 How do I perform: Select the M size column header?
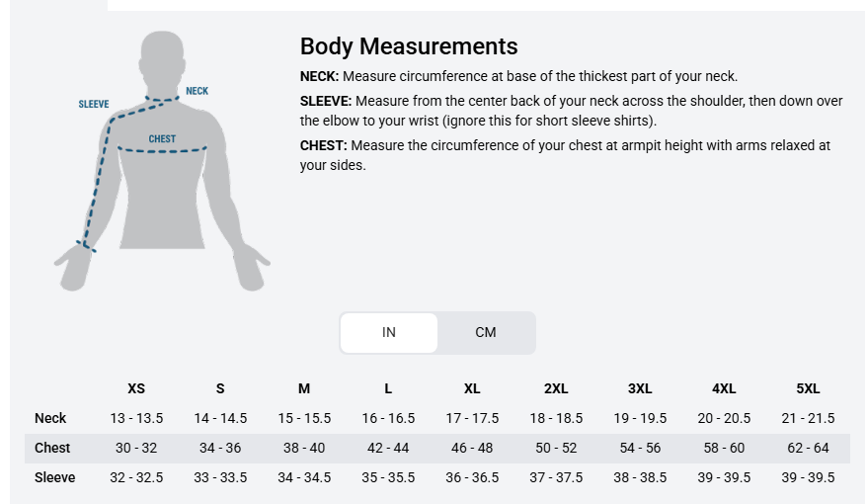[304, 388]
